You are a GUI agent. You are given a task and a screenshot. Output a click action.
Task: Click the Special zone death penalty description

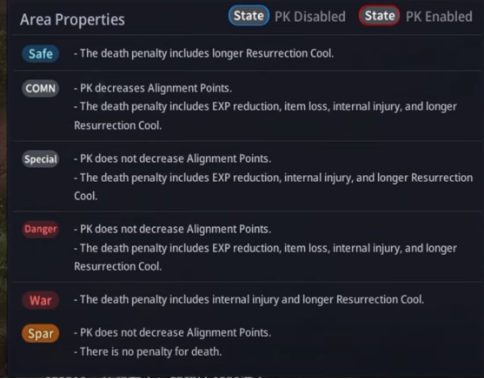point(273,187)
